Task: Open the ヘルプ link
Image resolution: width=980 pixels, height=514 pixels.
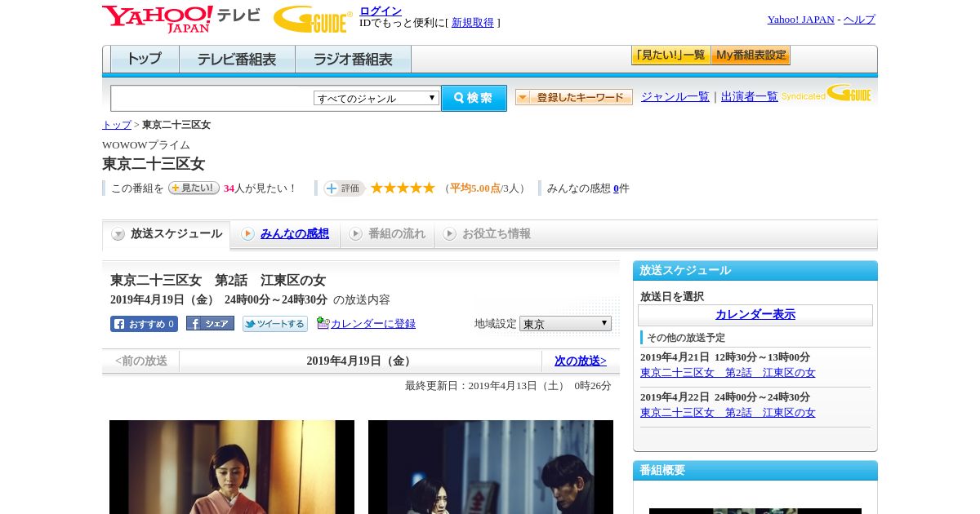Action: tap(859, 20)
